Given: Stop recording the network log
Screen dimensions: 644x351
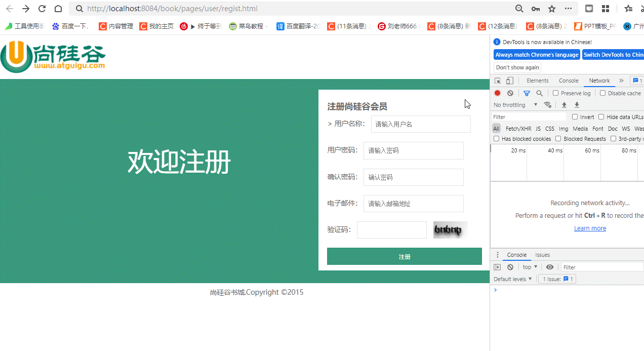Looking at the screenshot, I should (498, 93).
